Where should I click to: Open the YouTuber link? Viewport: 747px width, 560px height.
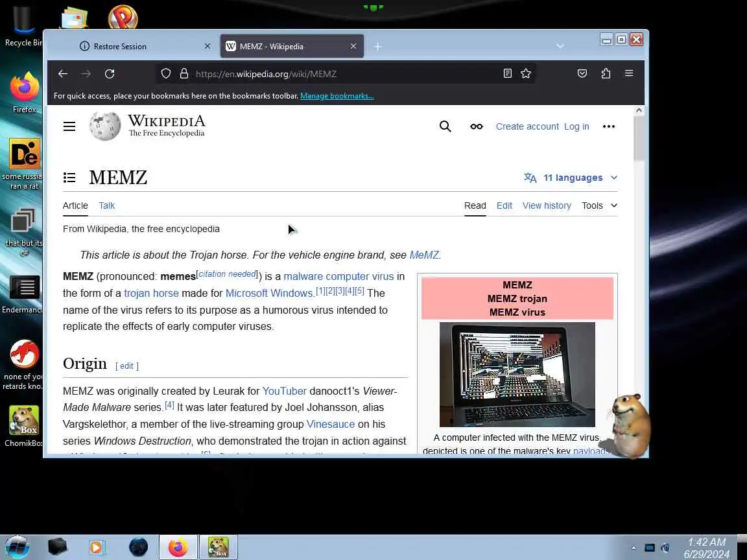[284, 391]
